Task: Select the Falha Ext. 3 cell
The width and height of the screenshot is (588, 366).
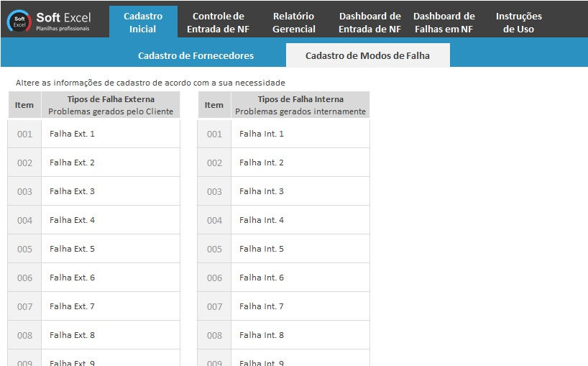Action: coord(111,191)
